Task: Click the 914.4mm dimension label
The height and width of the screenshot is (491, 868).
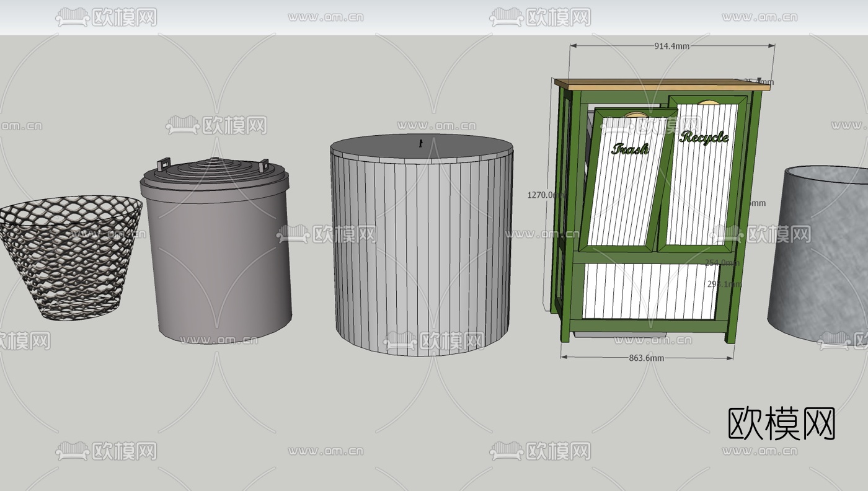Action: tap(671, 46)
